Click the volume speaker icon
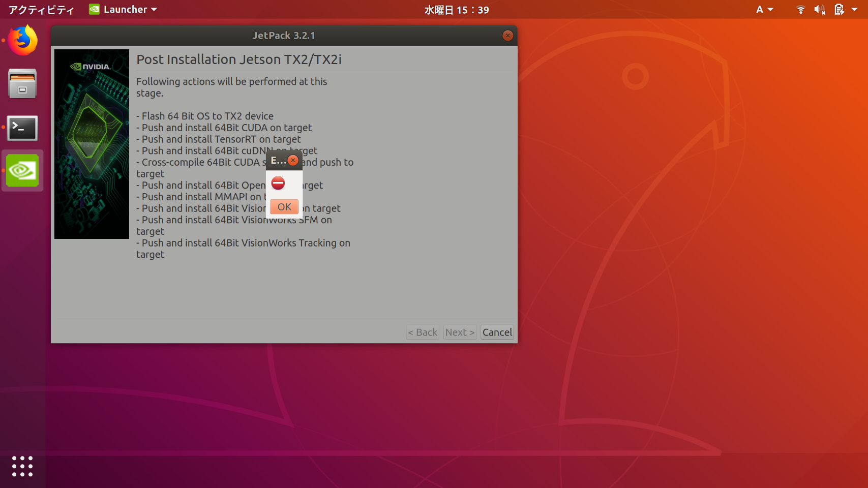The width and height of the screenshot is (868, 488). [x=820, y=10]
